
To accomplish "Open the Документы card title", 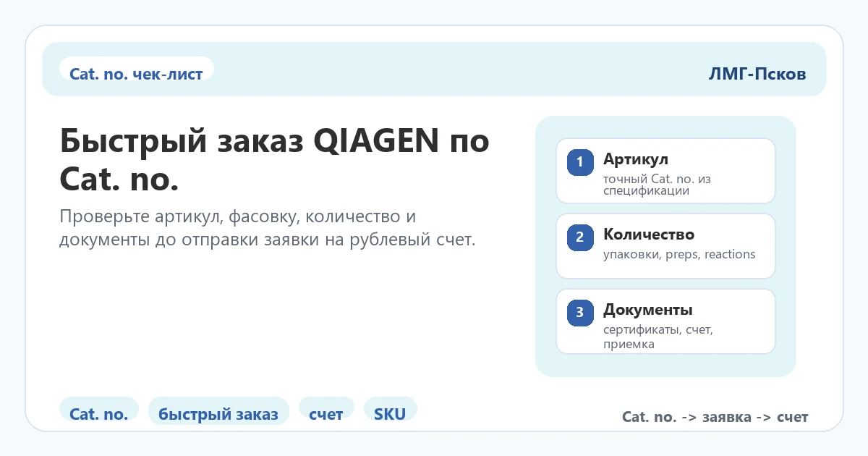I will (x=648, y=310).
